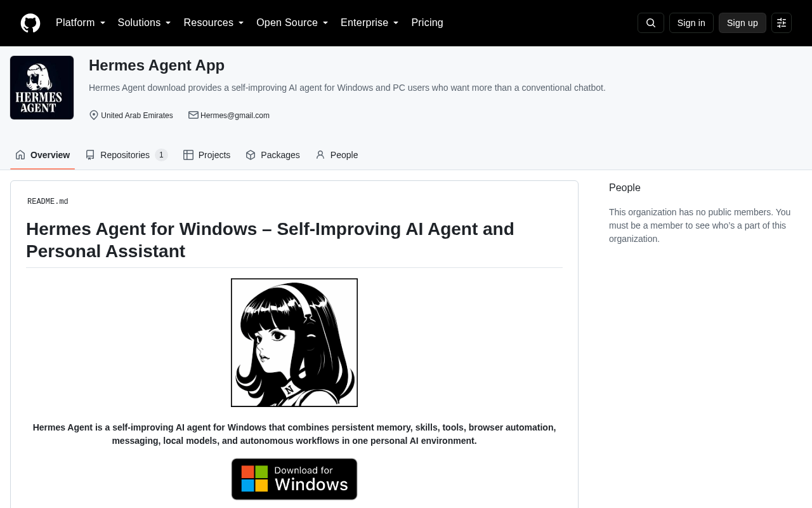Click the repositories count badge '1'

[161, 155]
